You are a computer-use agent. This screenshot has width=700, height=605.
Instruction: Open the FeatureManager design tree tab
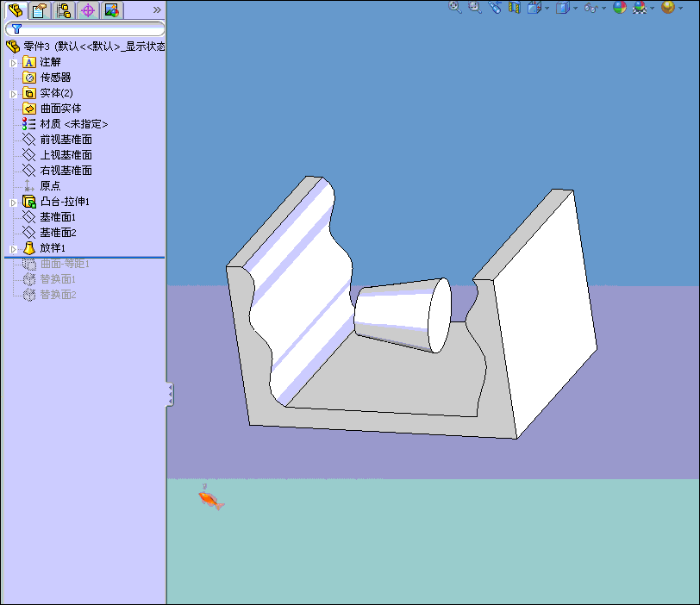(16, 9)
